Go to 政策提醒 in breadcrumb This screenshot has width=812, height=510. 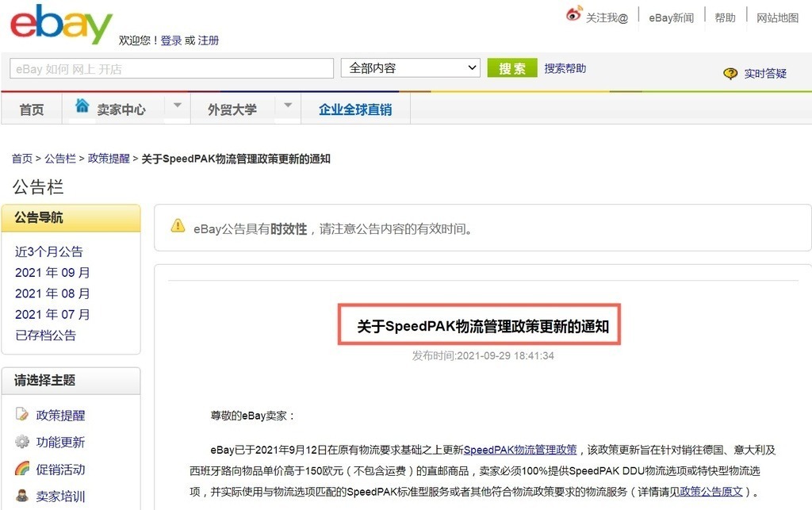pos(109,159)
